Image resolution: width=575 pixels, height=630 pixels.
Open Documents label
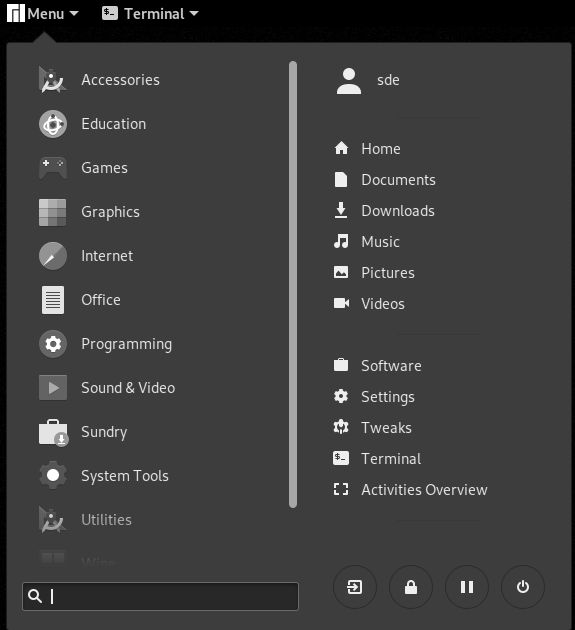point(398,180)
